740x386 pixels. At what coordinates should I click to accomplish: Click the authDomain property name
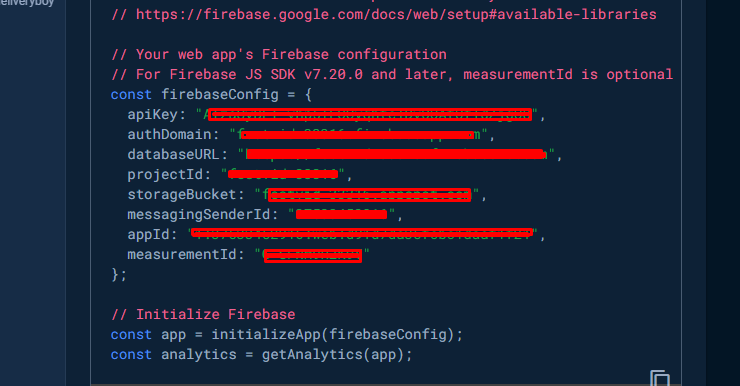pyautogui.click(x=169, y=134)
